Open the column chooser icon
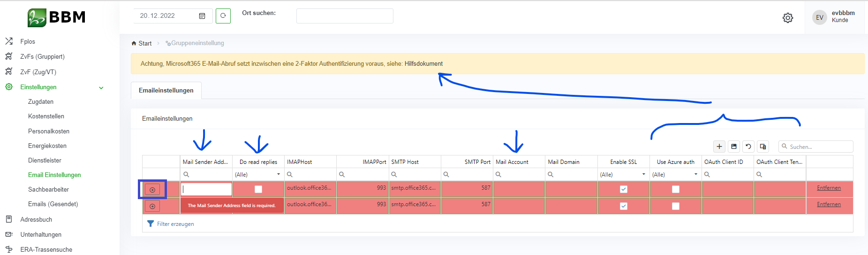The width and height of the screenshot is (868, 255). (763, 147)
